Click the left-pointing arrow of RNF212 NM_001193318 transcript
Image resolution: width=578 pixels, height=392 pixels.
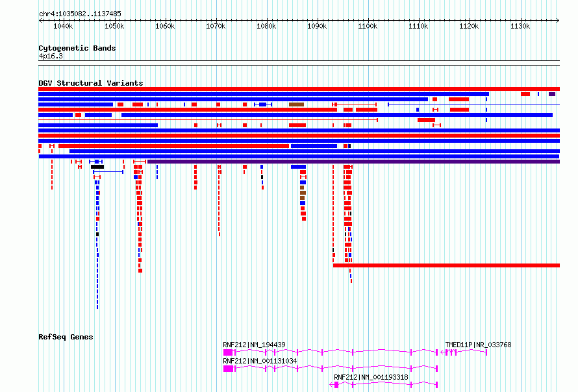331,385
